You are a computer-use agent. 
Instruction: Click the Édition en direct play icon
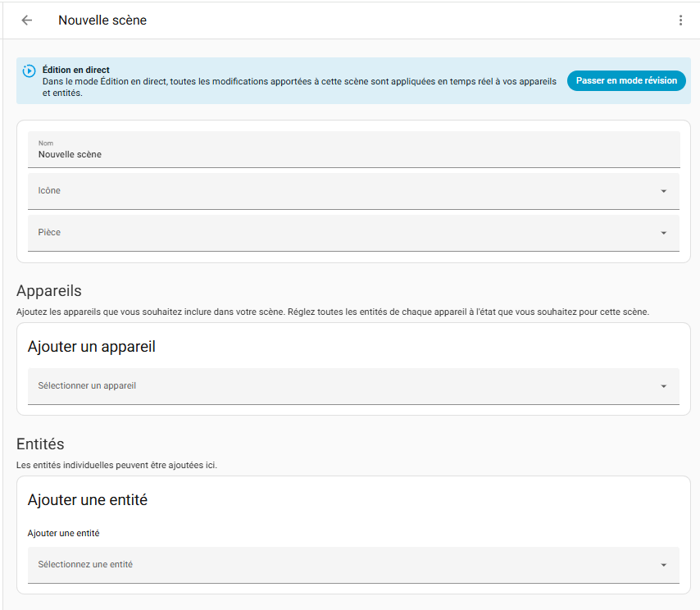pyautogui.click(x=30, y=71)
